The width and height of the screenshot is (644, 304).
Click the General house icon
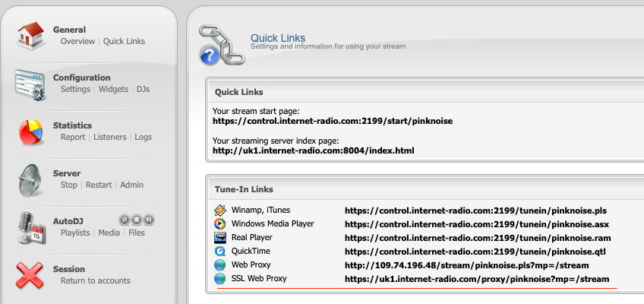pyautogui.click(x=30, y=35)
